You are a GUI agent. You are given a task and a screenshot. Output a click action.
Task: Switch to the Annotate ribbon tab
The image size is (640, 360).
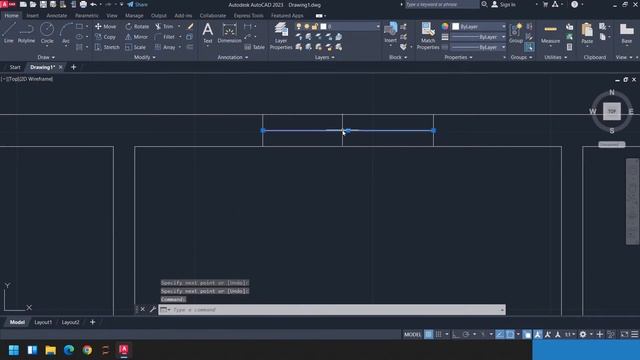tap(56, 16)
